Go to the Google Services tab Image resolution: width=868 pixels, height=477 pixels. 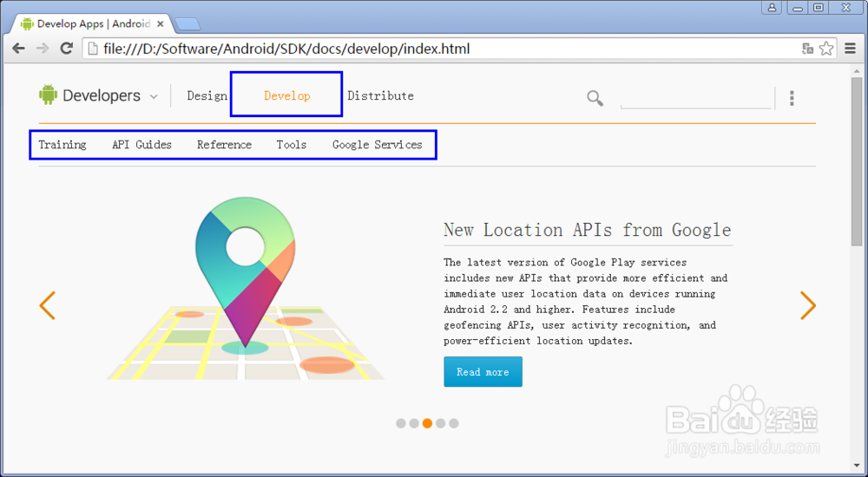377,145
